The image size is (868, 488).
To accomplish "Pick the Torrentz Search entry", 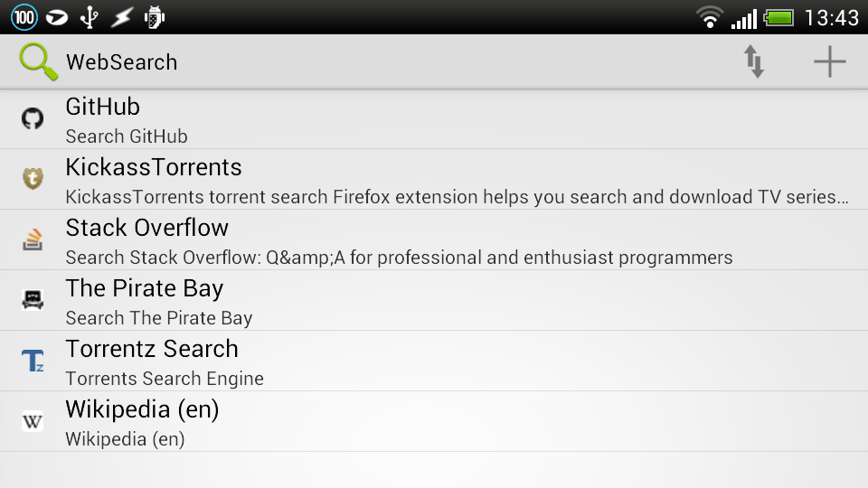I will [x=434, y=361].
